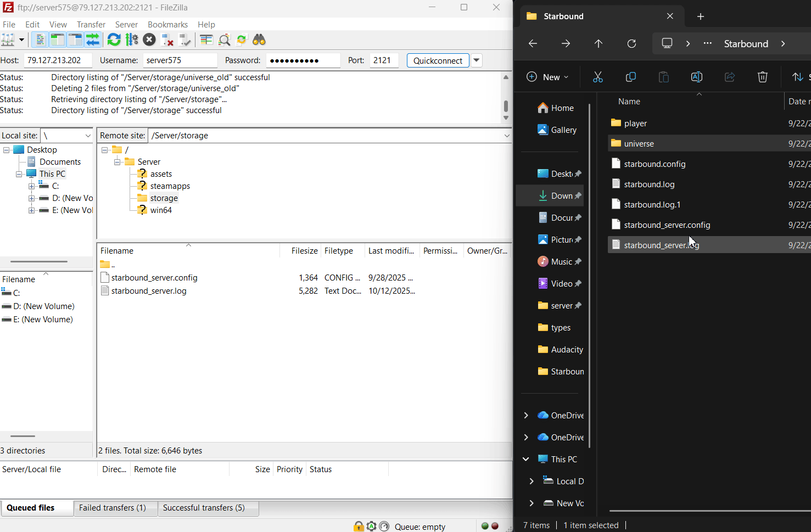Toggle processing of the transfer queue

[x=132, y=40]
